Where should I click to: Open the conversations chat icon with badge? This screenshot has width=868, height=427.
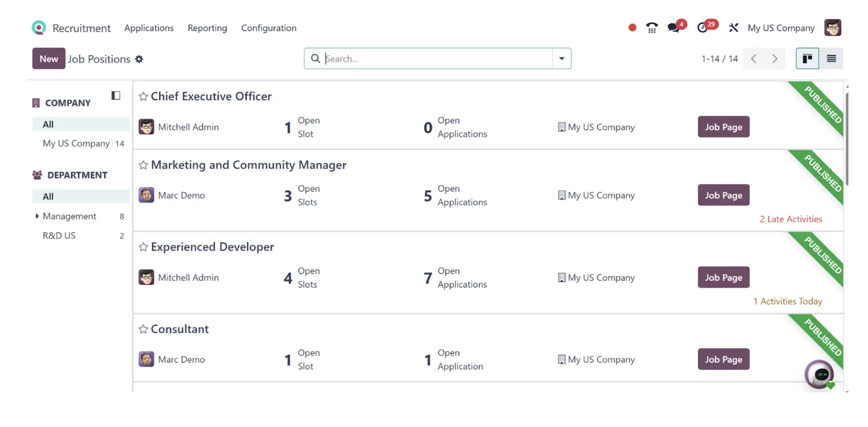point(676,27)
